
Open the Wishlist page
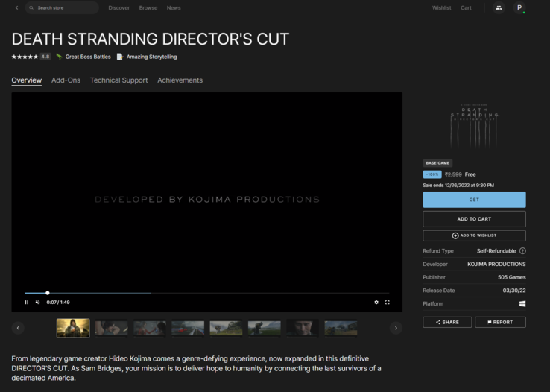[442, 7]
